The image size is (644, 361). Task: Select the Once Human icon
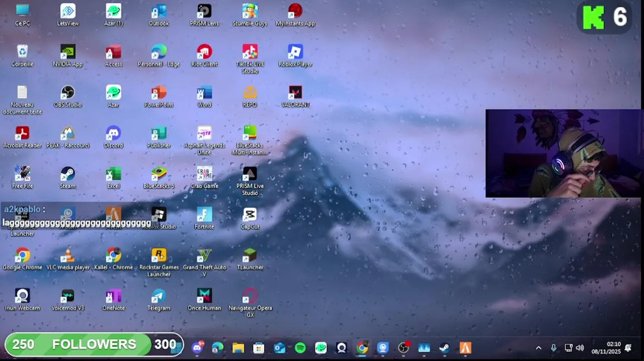204,299
